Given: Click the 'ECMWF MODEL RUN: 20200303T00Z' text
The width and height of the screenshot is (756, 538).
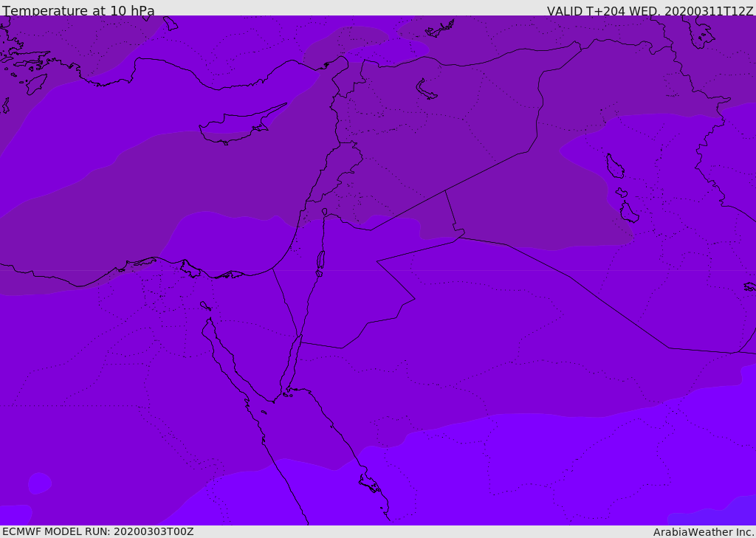Looking at the screenshot, I should coord(98,531).
